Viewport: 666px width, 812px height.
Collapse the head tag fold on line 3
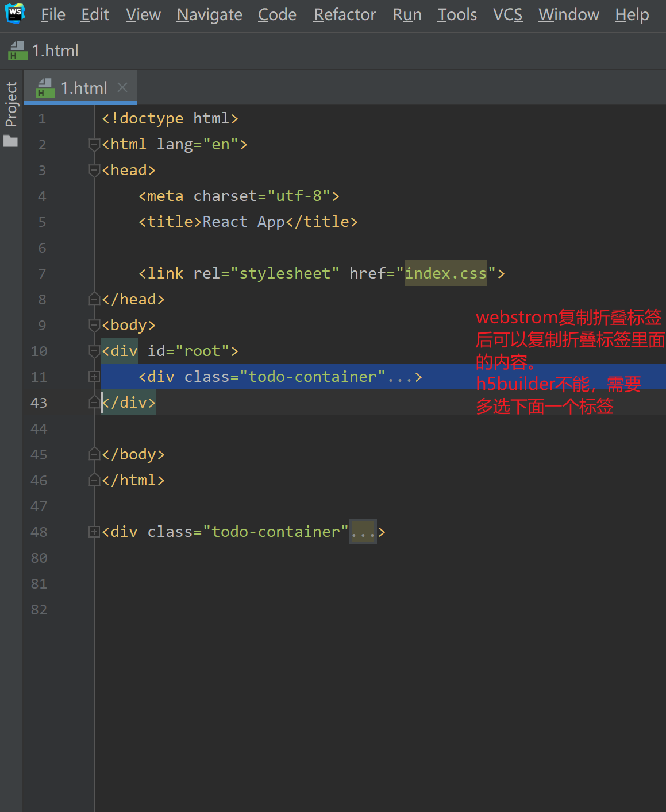click(x=94, y=170)
